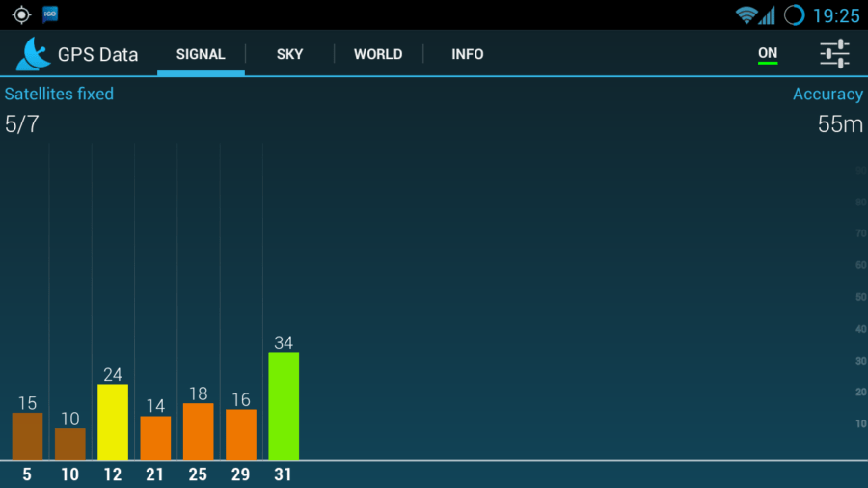Tap satellite ID 12 on the axis
Viewport: 868px width, 488px height.
pos(113,474)
